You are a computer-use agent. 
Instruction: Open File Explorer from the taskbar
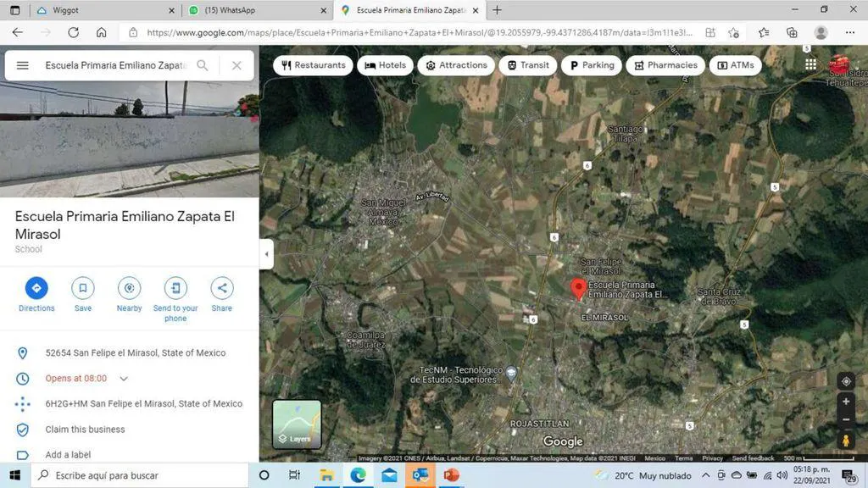tap(326, 475)
